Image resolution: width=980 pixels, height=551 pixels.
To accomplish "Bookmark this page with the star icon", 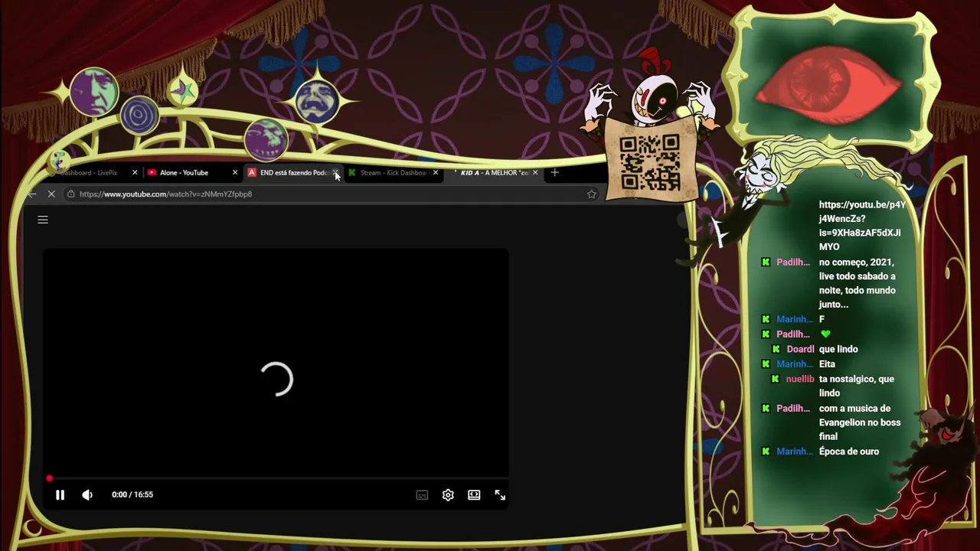I will [591, 194].
